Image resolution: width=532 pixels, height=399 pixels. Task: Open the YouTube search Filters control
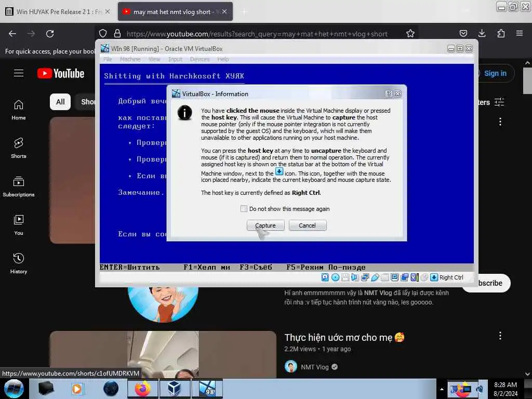pyautogui.click(x=491, y=102)
